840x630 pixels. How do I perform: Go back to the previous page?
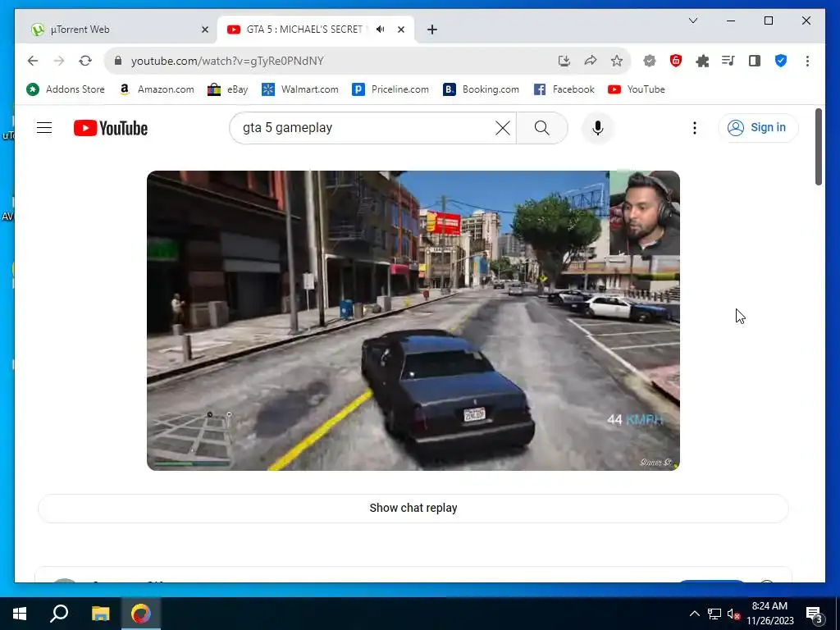pos(33,61)
